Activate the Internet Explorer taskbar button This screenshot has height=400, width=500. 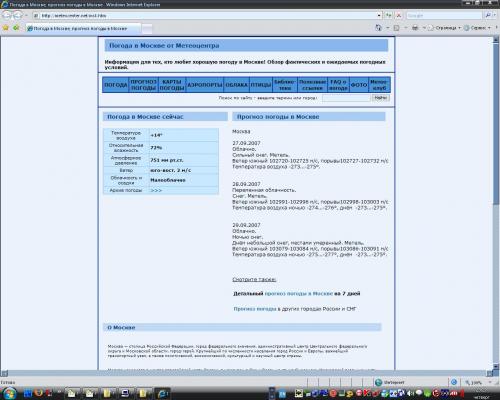pos(163,394)
